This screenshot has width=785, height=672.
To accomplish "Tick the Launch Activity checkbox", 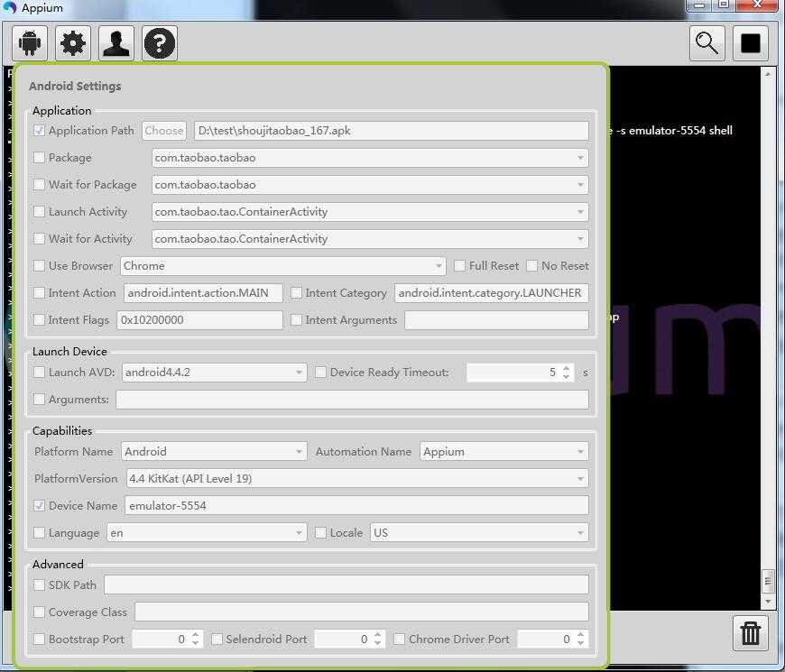I will [x=39, y=212].
